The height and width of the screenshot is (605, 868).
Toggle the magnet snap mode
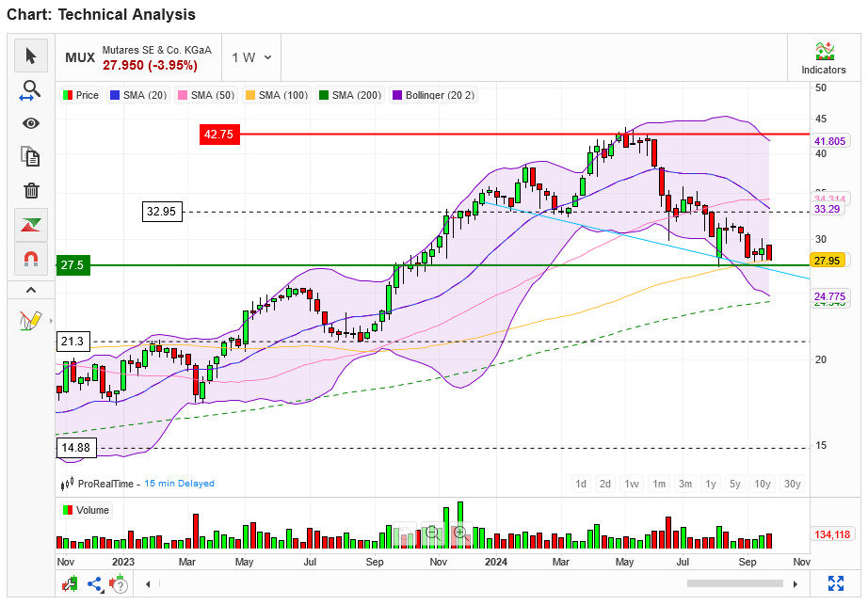tap(30, 257)
